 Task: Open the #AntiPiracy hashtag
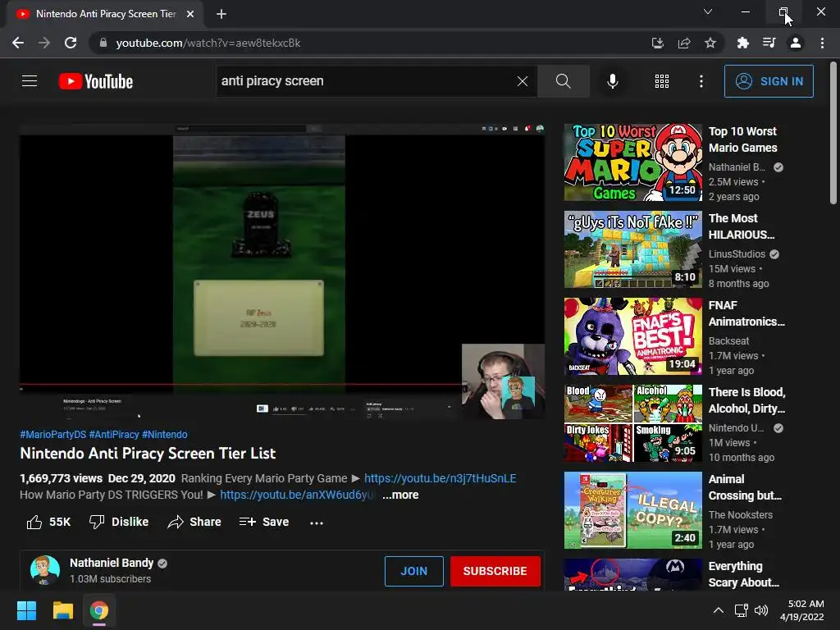pyautogui.click(x=114, y=435)
